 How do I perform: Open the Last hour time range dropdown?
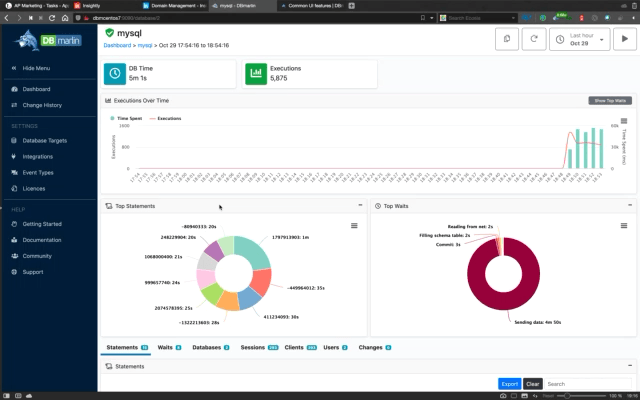coord(583,38)
